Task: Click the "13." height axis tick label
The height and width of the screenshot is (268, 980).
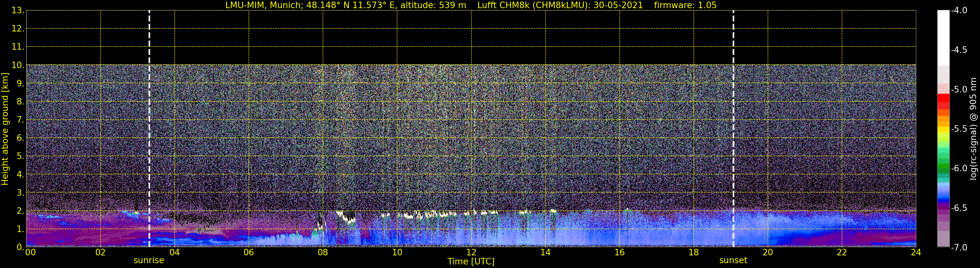Action: click(x=18, y=11)
